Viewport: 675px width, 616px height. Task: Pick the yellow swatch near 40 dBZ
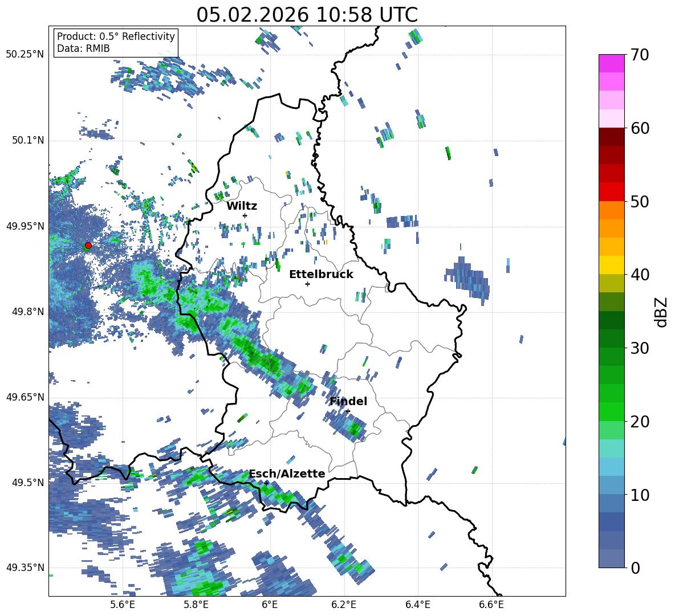611,265
